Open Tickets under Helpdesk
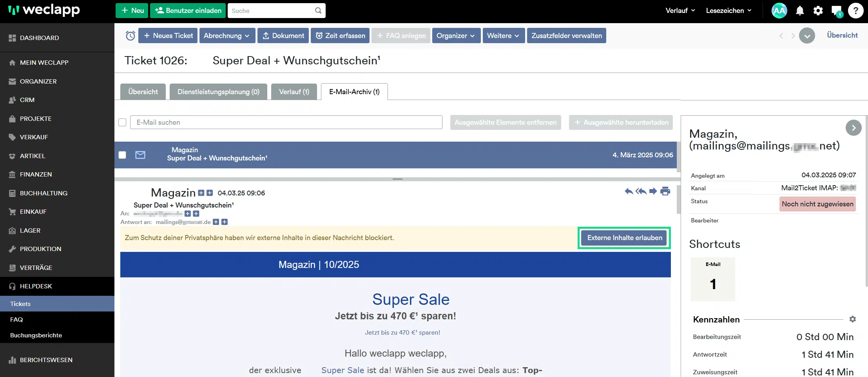Screen dimensions: 868x377 [x=57, y=304]
